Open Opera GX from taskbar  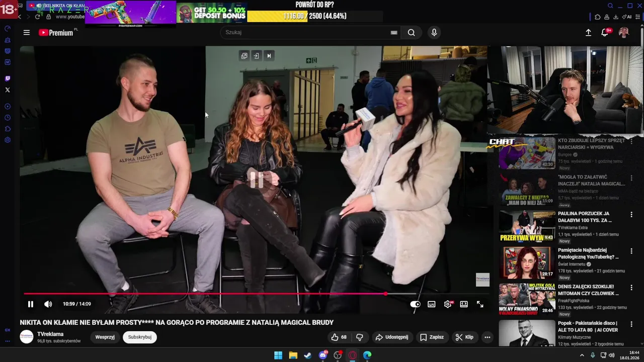click(353, 355)
